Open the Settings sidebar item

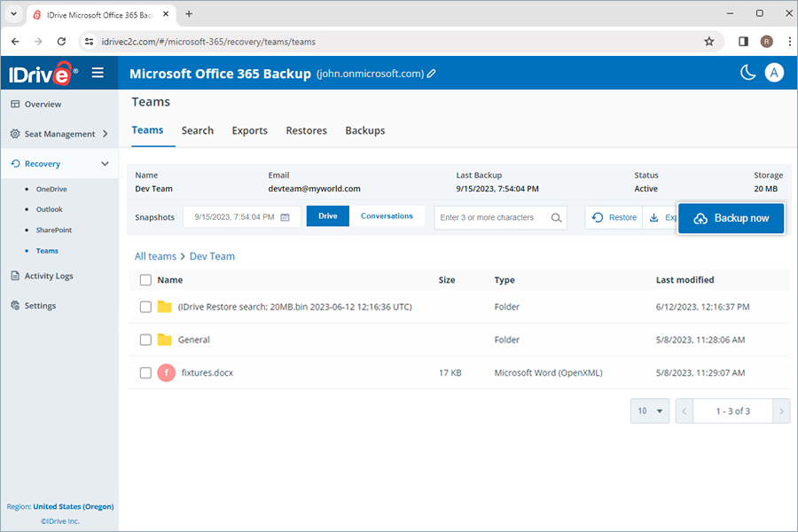[39, 305]
